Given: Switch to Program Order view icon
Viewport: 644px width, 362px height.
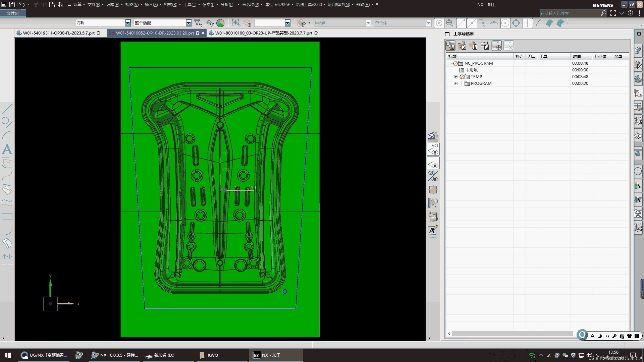Looking at the screenshot, I should [450, 46].
